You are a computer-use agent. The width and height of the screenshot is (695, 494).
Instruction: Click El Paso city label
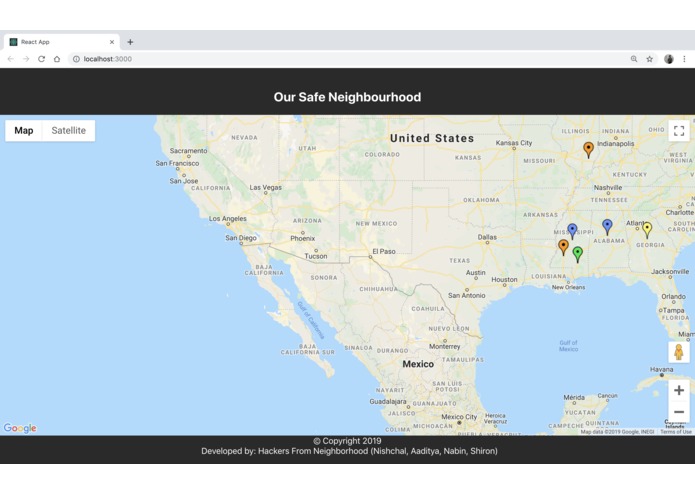tap(384, 251)
